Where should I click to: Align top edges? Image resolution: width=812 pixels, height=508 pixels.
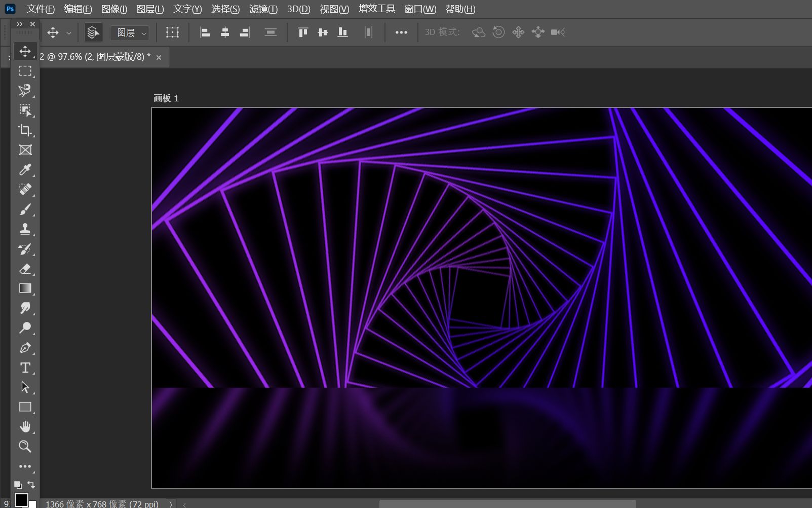tap(303, 32)
